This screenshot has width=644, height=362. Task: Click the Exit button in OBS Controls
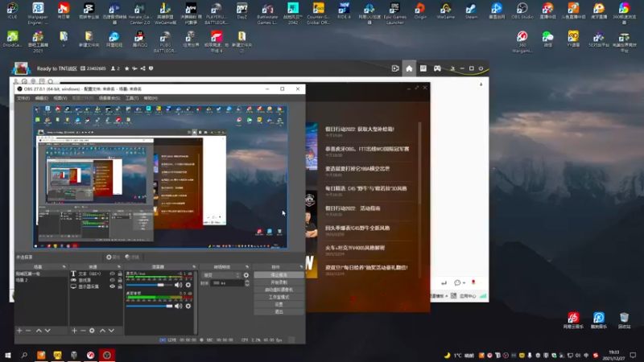[279, 311]
